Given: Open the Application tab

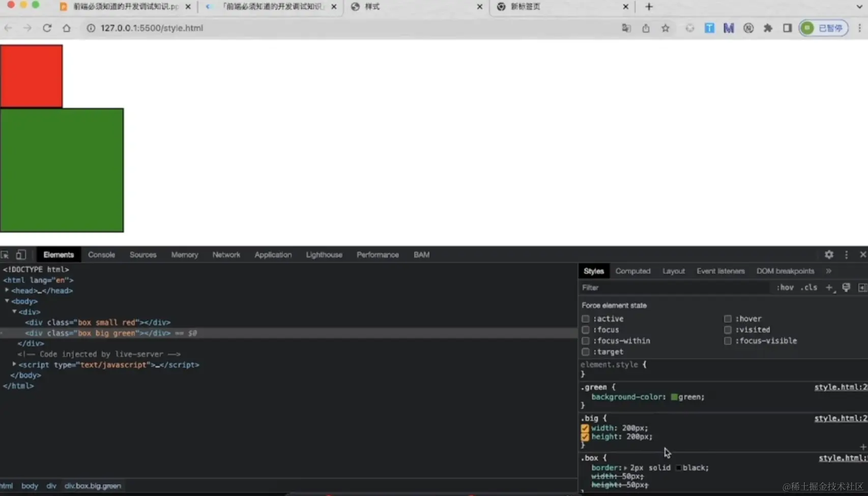Looking at the screenshot, I should coord(273,255).
